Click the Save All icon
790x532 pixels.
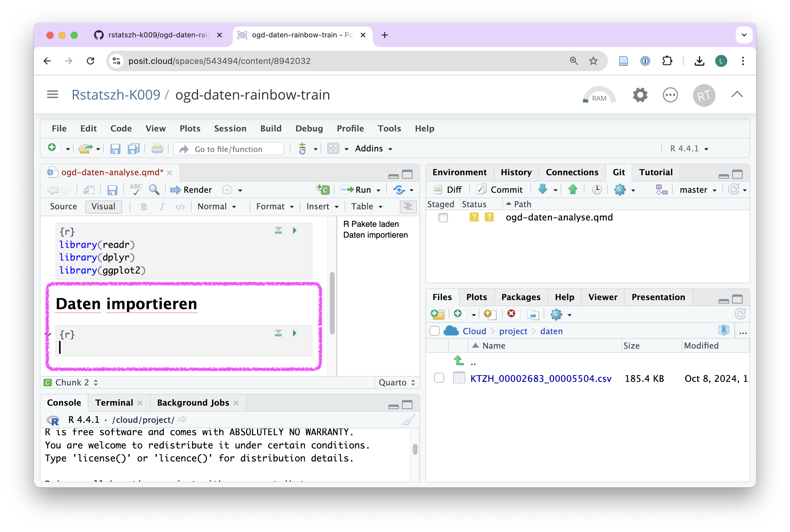pyautogui.click(x=133, y=149)
